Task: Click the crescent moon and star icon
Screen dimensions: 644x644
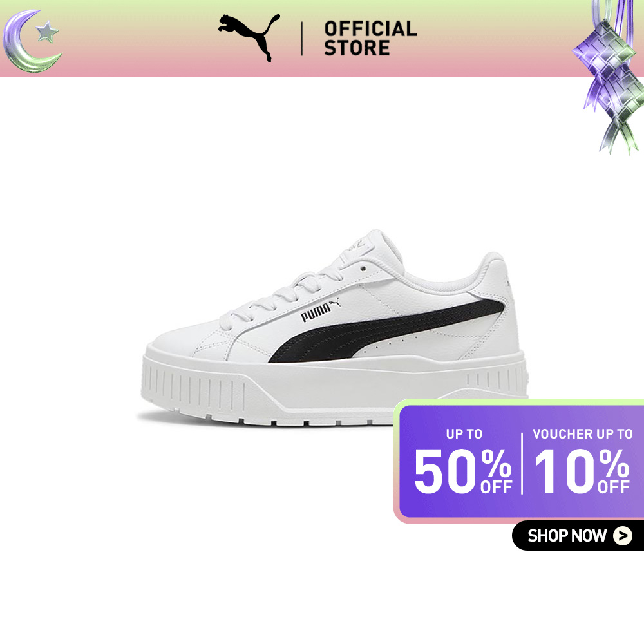Action: pos(32,41)
